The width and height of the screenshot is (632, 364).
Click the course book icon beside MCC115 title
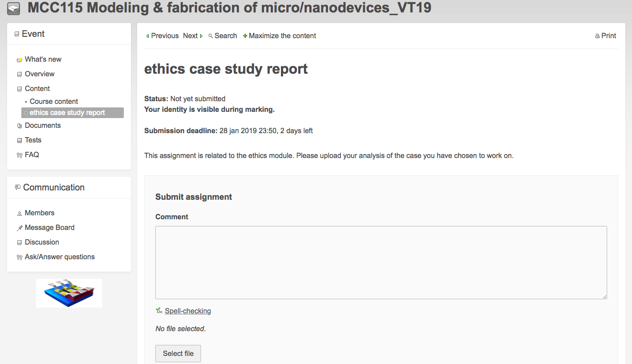14,8
